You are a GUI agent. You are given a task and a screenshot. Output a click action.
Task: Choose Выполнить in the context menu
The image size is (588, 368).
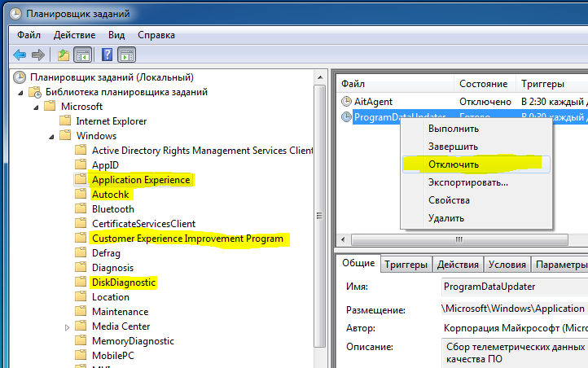[x=476, y=129]
